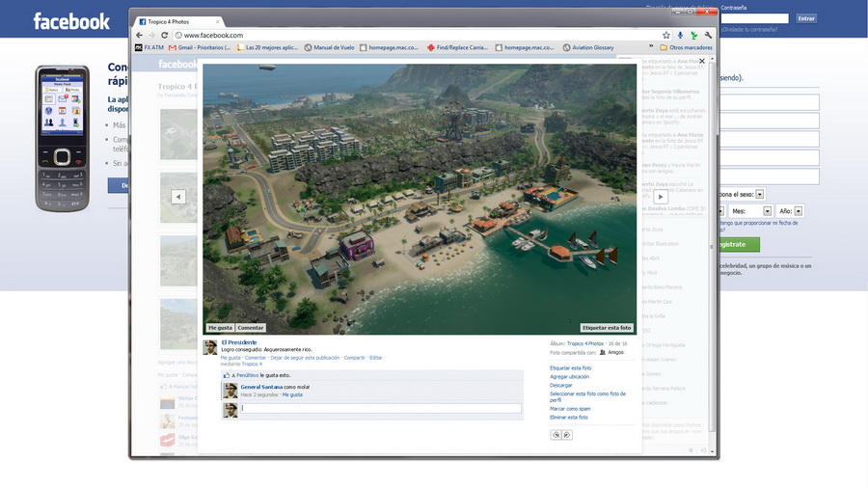Open the Aviation Glossary bookmark
Viewport: 868px width, 488px height.
(588, 47)
